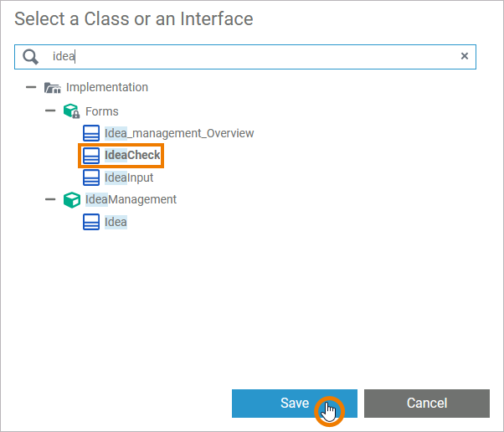Viewport: 504px width, 432px height.
Task: Collapse the Implementation tree node
Action: 31,87
